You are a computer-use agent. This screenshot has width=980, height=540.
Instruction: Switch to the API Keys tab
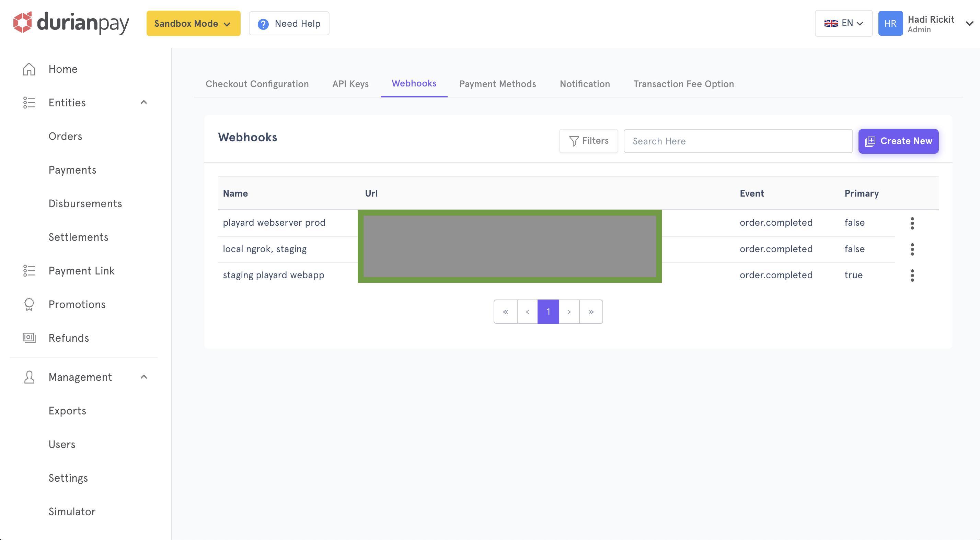click(x=350, y=84)
